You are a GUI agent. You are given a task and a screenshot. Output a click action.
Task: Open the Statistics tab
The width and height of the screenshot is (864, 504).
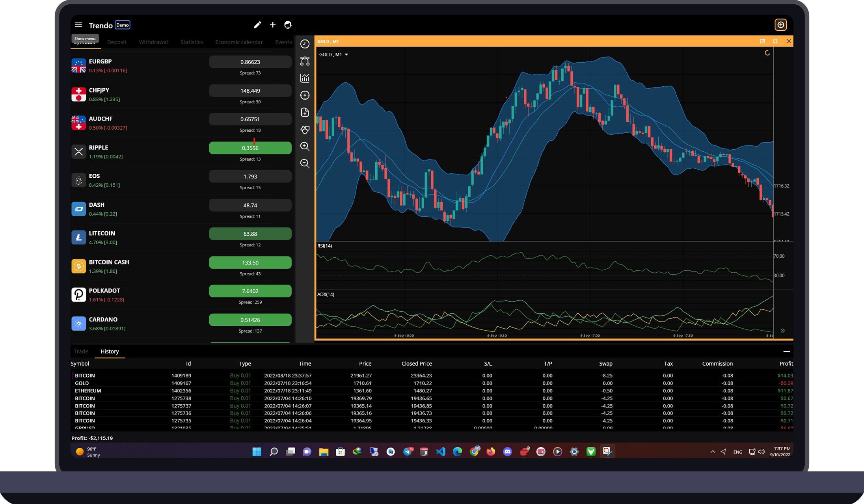[192, 42]
